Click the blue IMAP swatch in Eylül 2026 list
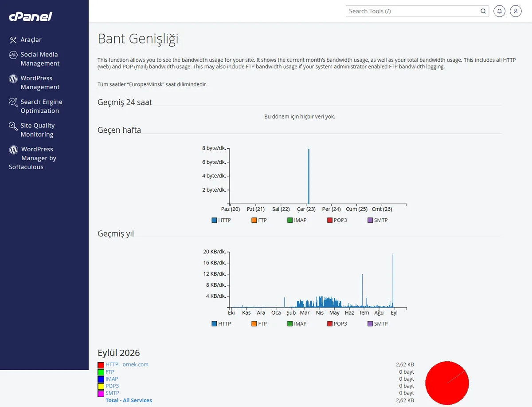Screen dimensions: 532x407 pos(101,379)
